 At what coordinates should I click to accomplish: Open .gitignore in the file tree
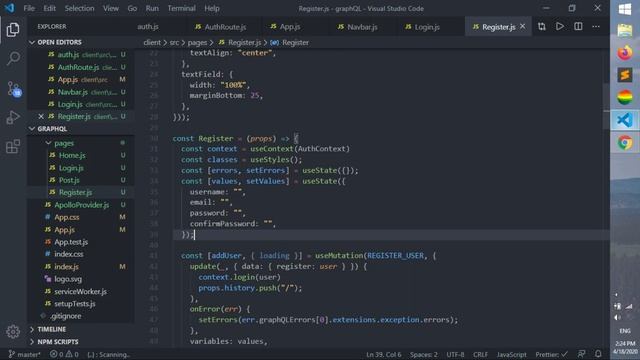click(65, 316)
